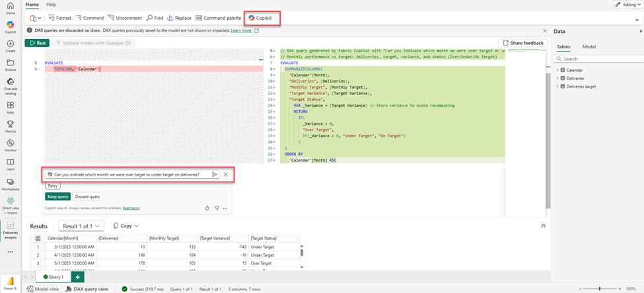
Task: Click the Copilot toolbar button
Action: (261, 18)
